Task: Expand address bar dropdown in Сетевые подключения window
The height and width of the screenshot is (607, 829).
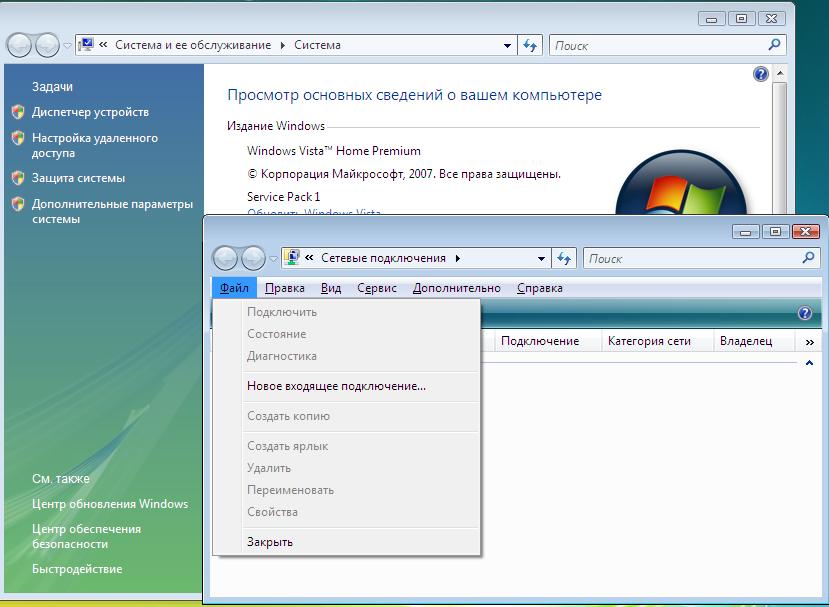Action: coord(541,259)
